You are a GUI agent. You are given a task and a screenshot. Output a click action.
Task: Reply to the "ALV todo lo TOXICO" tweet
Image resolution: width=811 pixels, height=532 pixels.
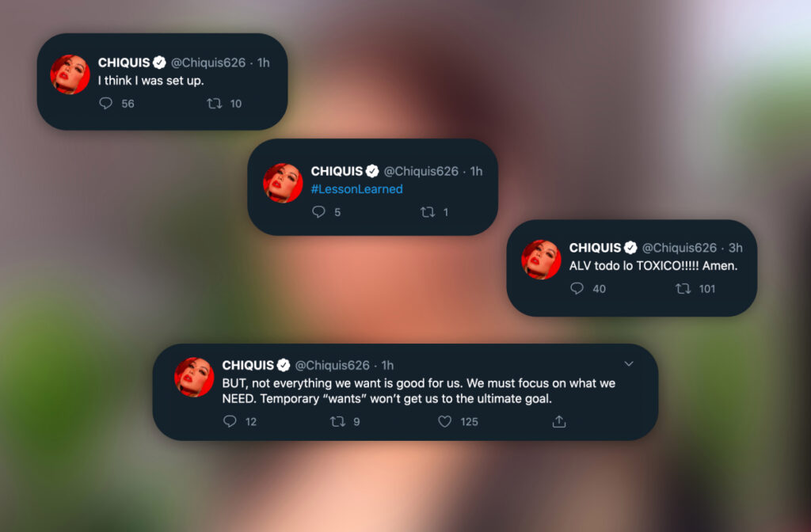click(x=577, y=288)
